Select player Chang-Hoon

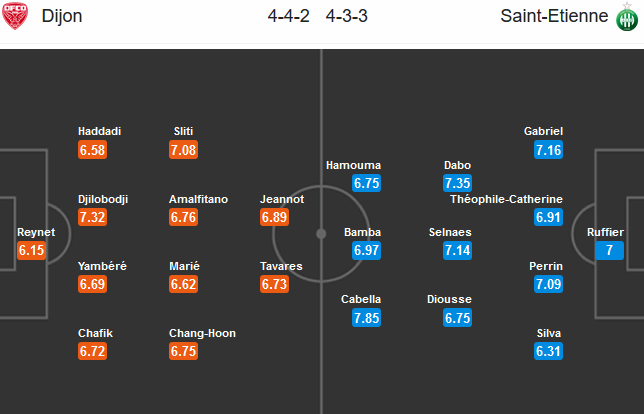[x=202, y=333]
